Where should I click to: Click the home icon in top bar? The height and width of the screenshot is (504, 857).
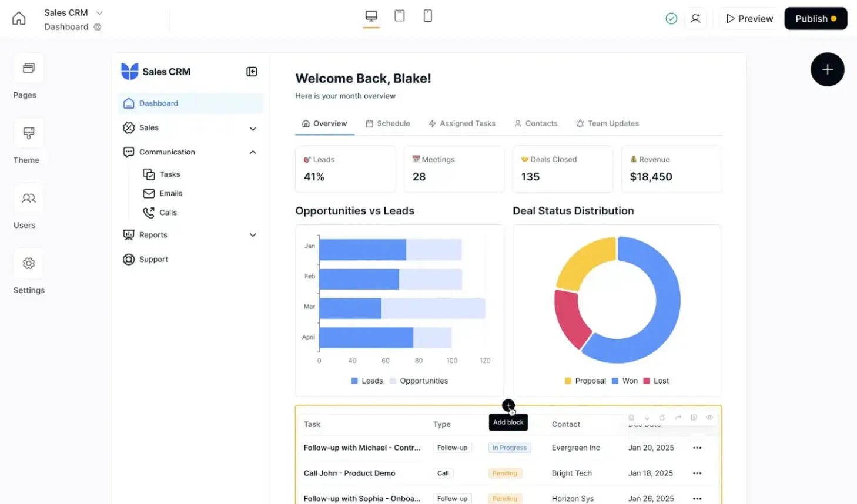click(19, 19)
